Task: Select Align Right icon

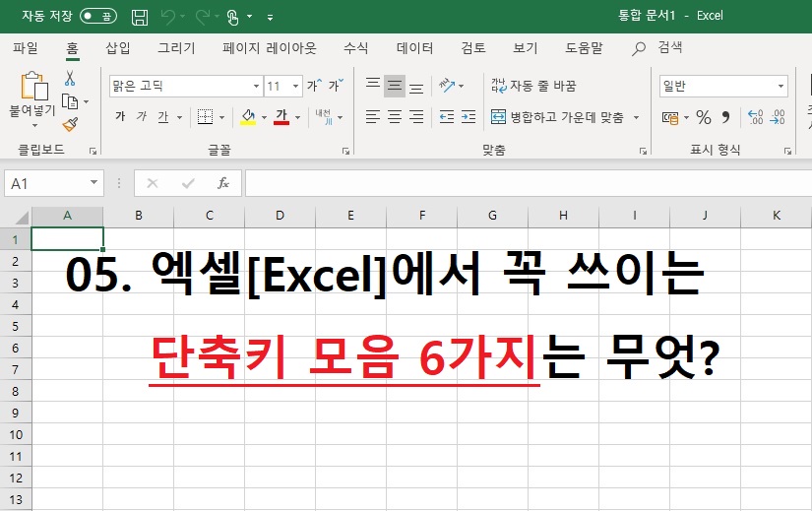Action: coord(416,117)
